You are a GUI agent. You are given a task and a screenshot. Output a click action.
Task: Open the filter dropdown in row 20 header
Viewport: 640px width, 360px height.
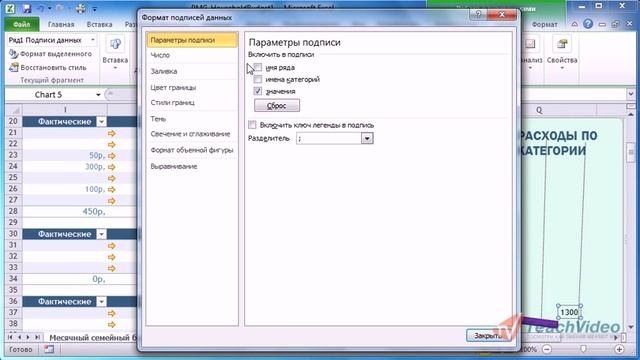(101, 122)
